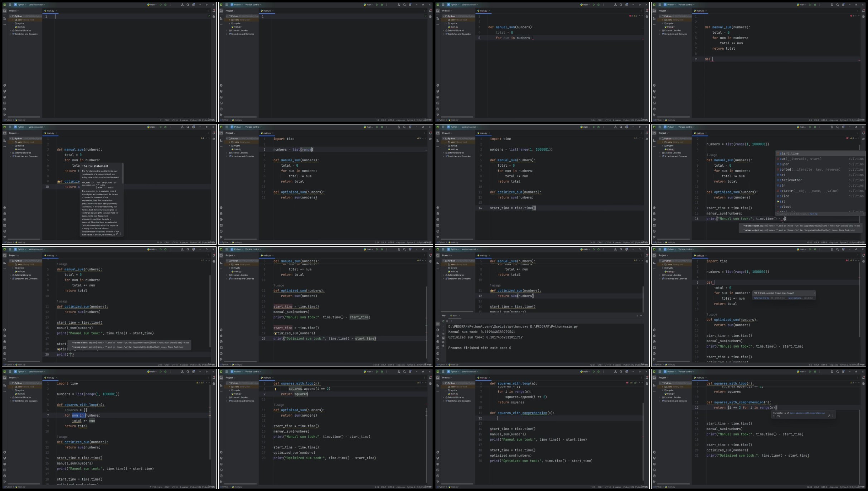Collapse Python root folder in PEP 8 tooltip frame

point(660,261)
